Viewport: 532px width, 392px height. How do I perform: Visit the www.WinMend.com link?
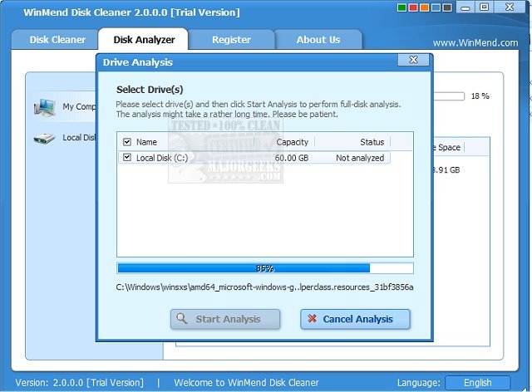tap(475, 43)
